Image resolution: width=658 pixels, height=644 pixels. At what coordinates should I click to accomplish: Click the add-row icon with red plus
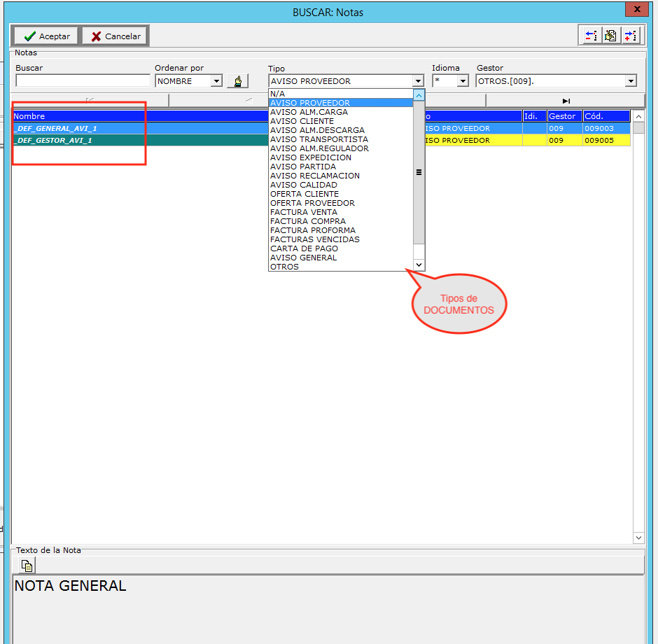point(631,36)
